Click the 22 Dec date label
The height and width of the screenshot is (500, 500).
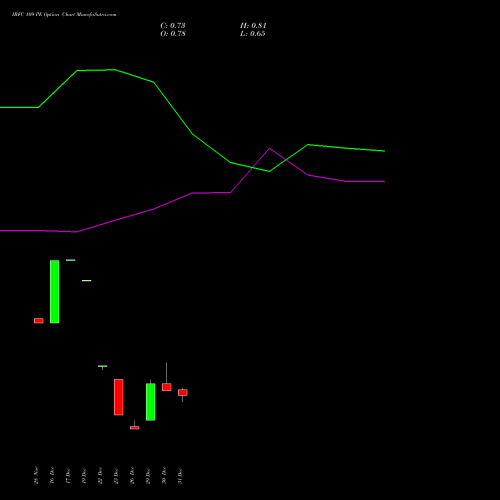(100, 475)
